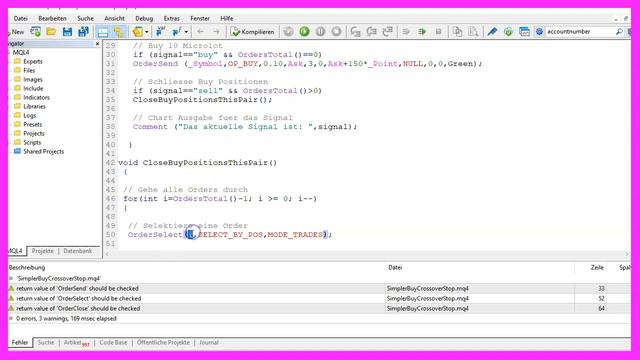Switch to the Öffentliche Projekte tab
This screenshot has height=360, width=640.
click(163, 342)
